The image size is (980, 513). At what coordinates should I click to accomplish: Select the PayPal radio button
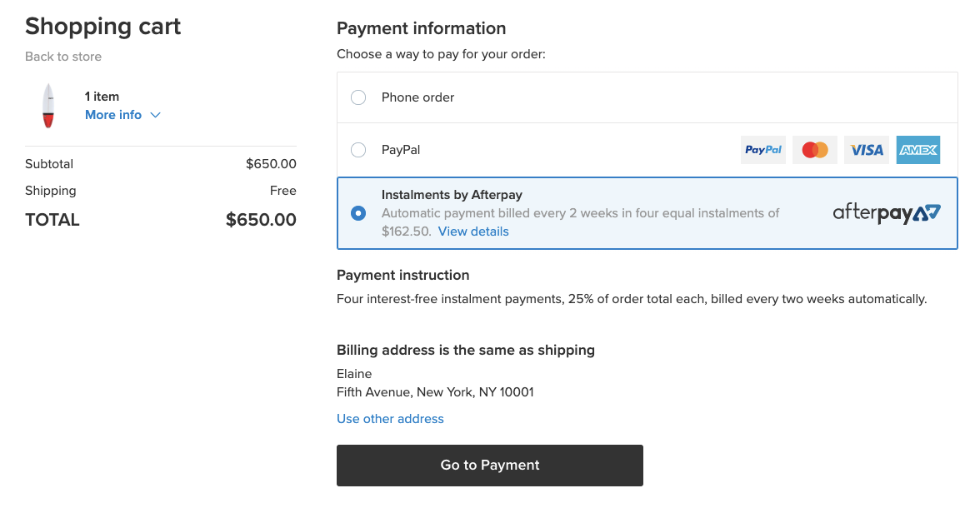tap(358, 150)
